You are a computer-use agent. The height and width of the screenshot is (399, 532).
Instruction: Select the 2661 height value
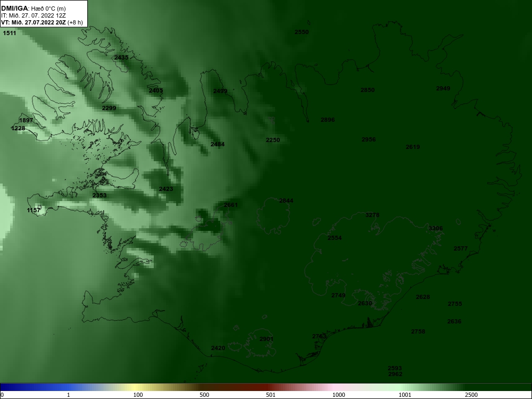[231, 205]
